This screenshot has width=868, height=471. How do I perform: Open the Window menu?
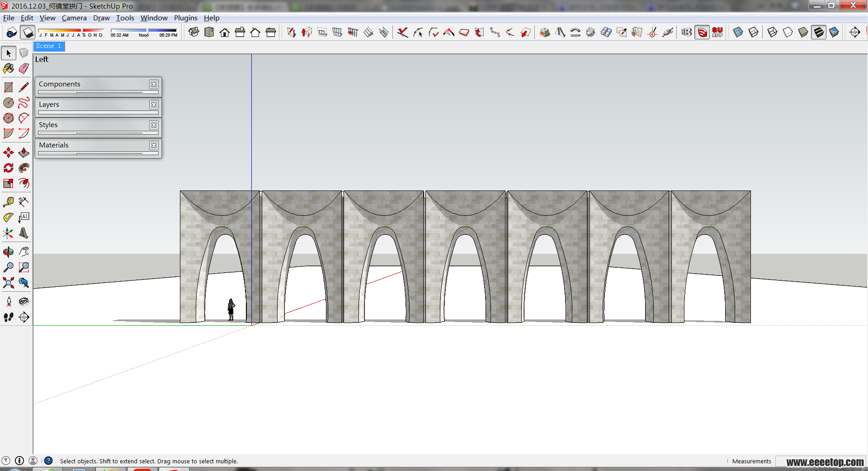154,18
